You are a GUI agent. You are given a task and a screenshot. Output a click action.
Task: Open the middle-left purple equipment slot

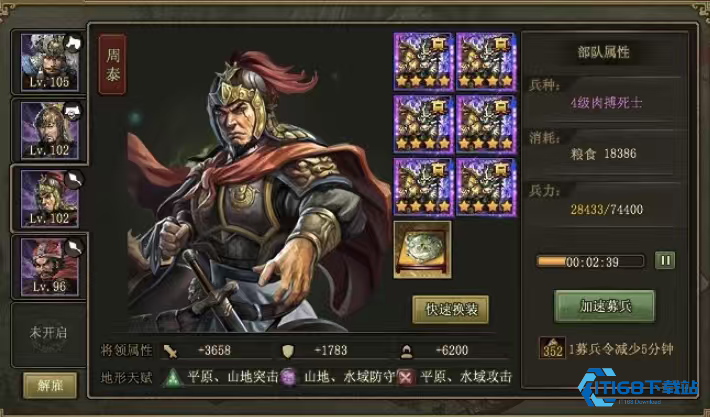click(x=423, y=125)
